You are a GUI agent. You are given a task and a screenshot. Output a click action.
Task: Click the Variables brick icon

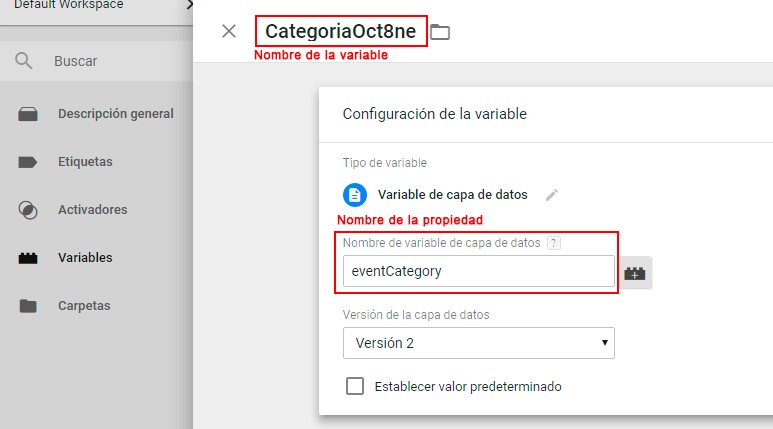pos(28,258)
